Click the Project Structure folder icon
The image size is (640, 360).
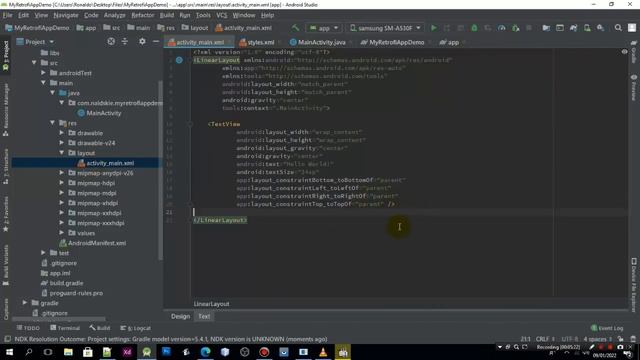click(546, 28)
